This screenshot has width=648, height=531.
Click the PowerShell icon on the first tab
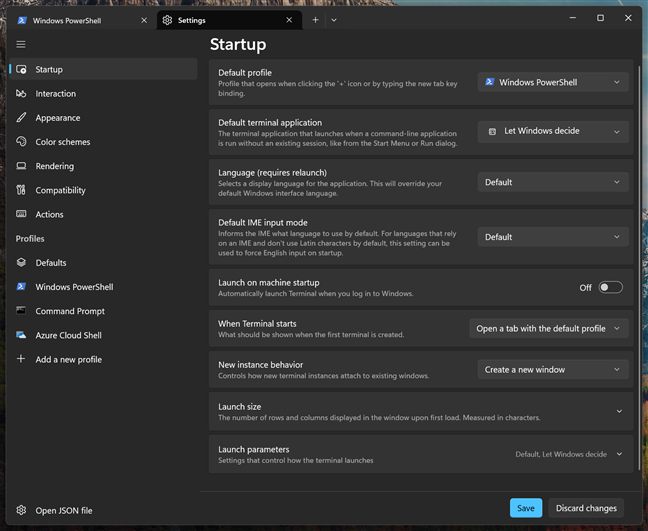tap(22, 20)
